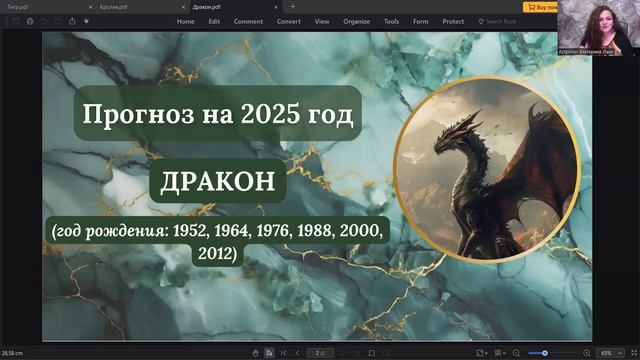The height and width of the screenshot is (360, 640).
Task: Close the Тигр.pdf tab
Action: 90,7
